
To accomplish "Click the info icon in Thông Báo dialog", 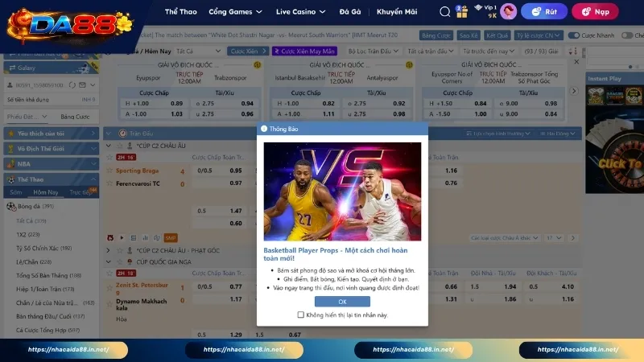I will click(263, 128).
